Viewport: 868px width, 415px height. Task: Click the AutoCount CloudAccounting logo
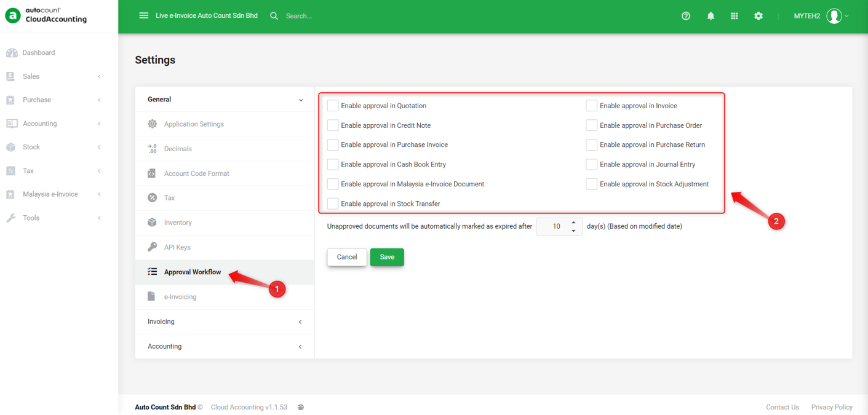pos(47,15)
